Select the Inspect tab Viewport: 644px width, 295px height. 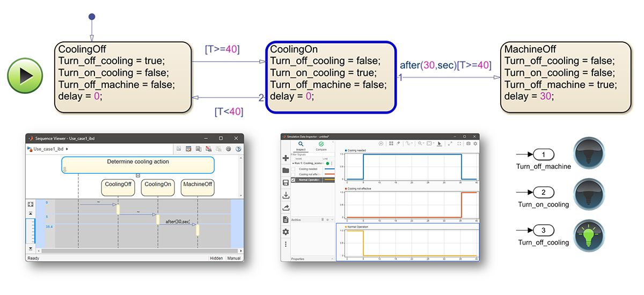pos(301,145)
